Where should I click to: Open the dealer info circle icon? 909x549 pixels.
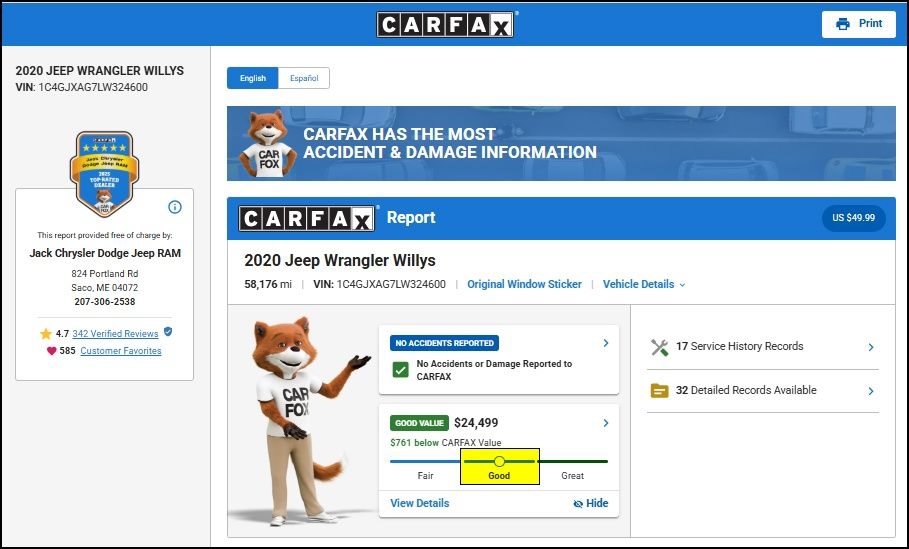point(174,207)
